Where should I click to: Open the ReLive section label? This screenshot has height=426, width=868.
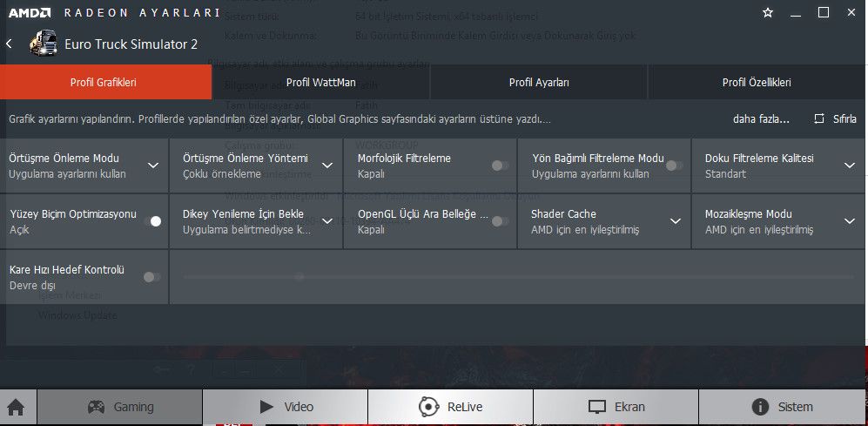coord(465,407)
